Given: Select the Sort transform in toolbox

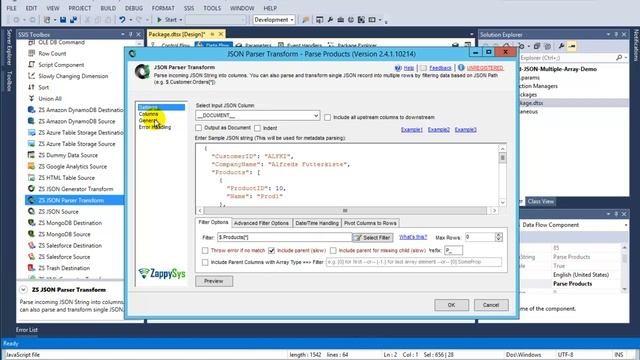Looking at the screenshot, I should (43, 87).
